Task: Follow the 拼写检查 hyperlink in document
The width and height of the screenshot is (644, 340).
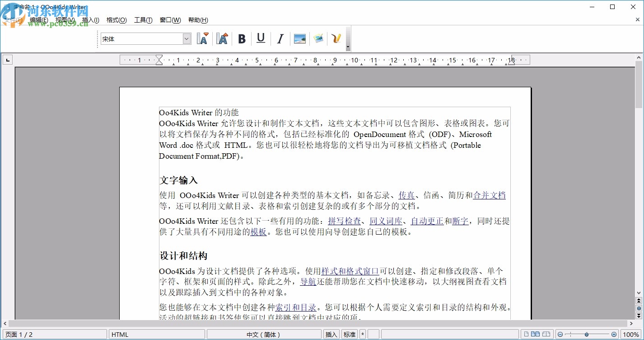Action: coord(345,221)
